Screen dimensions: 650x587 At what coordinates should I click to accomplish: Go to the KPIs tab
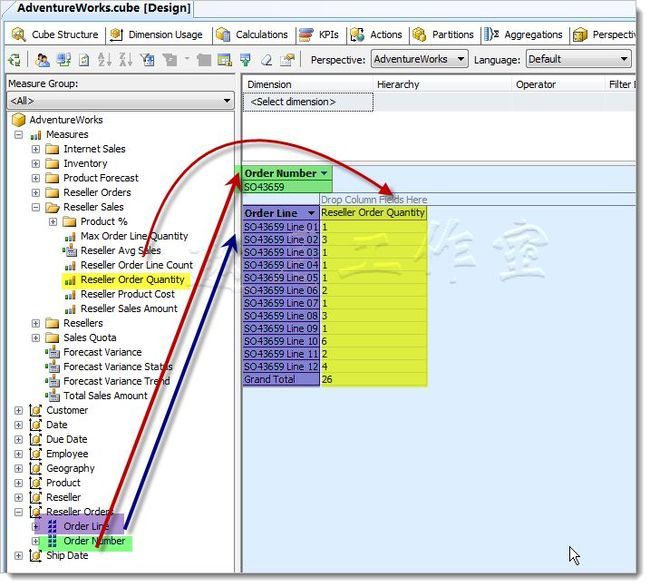[x=319, y=35]
